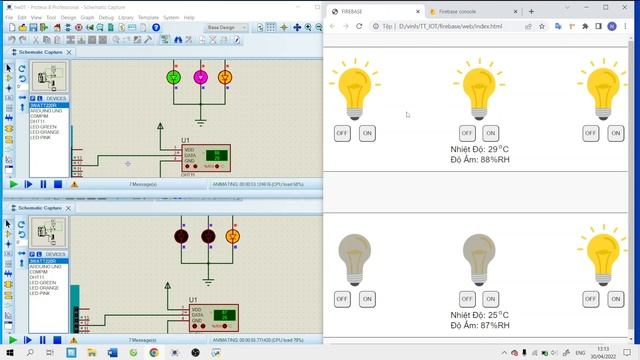Stop the simulation in lower Proteus window
This screenshot has width=640, height=360.
pyautogui.click(x=57, y=340)
